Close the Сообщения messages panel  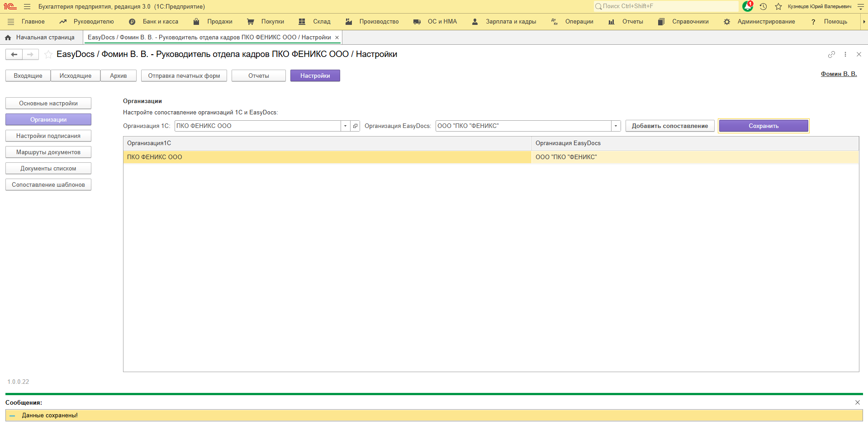coord(857,402)
